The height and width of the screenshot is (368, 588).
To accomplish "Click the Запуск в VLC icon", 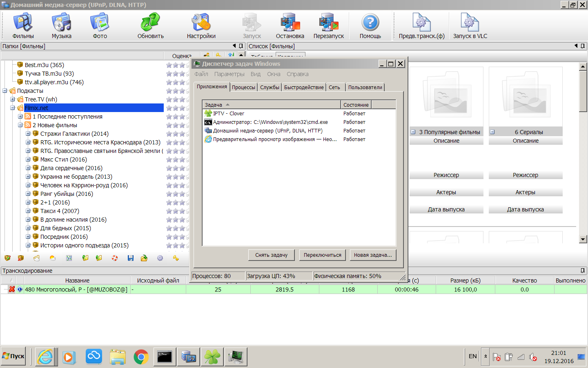I will 470,25.
